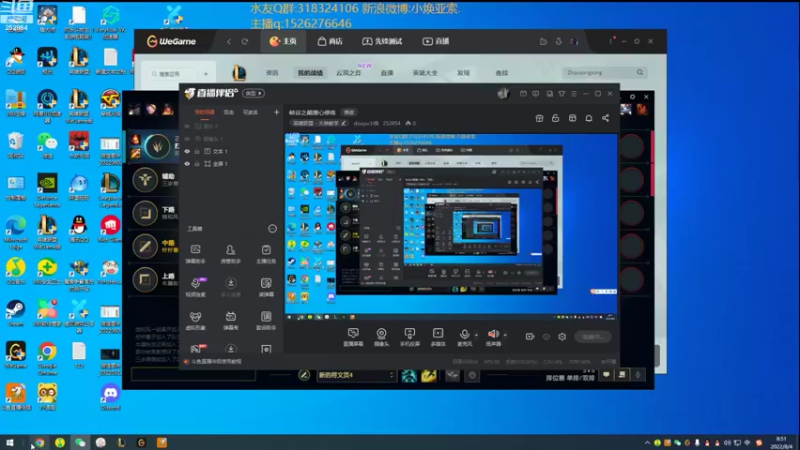Add a 多媒体 media source
Image resolution: width=800 pixels, height=450 pixels.
[x=438, y=337]
